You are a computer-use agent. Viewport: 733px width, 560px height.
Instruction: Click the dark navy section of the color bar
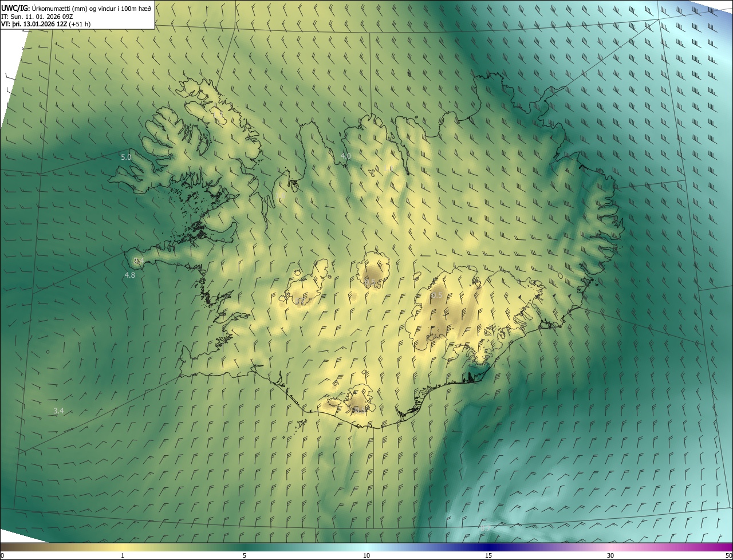pyautogui.click(x=488, y=547)
